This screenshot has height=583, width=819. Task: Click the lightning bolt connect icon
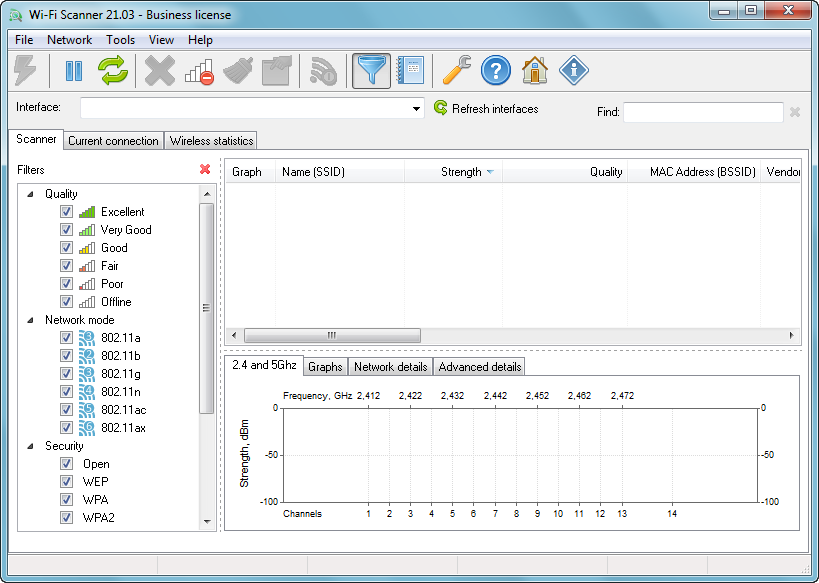tap(25, 71)
